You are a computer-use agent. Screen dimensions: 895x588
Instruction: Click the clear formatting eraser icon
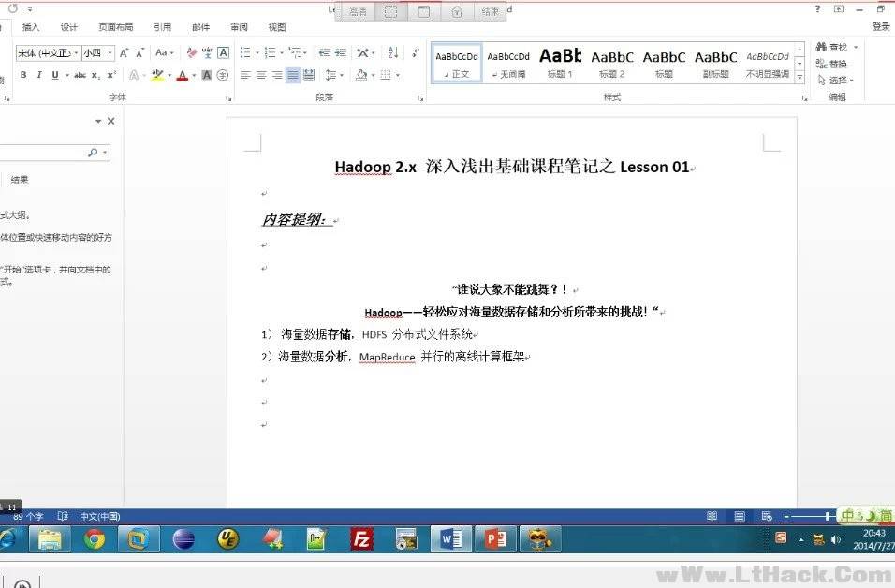pyautogui.click(x=192, y=53)
